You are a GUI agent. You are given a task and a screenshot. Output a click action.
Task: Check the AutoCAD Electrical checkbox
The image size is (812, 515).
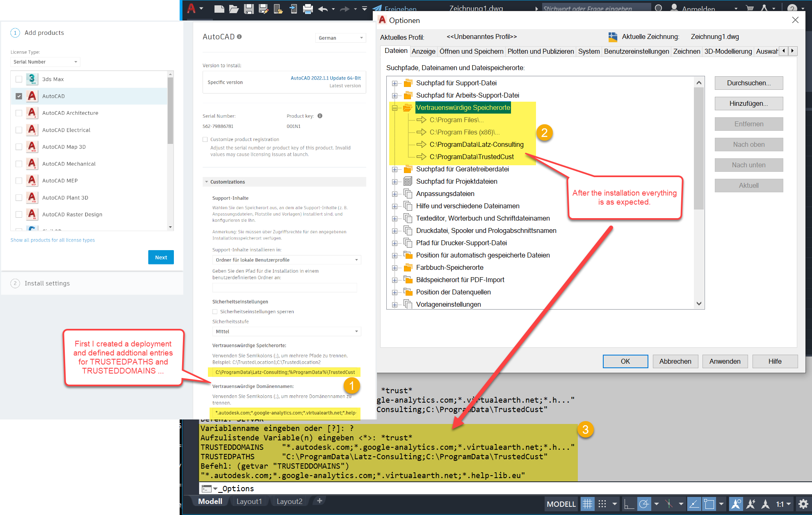click(x=19, y=130)
